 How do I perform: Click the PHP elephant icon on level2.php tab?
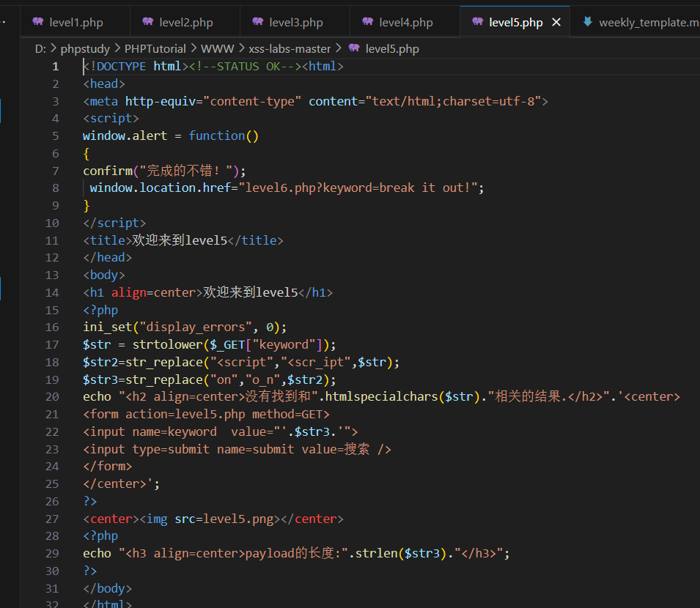coord(148,21)
